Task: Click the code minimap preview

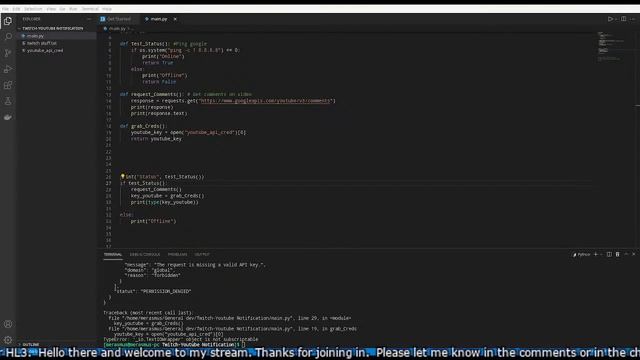Action: point(611,47)
